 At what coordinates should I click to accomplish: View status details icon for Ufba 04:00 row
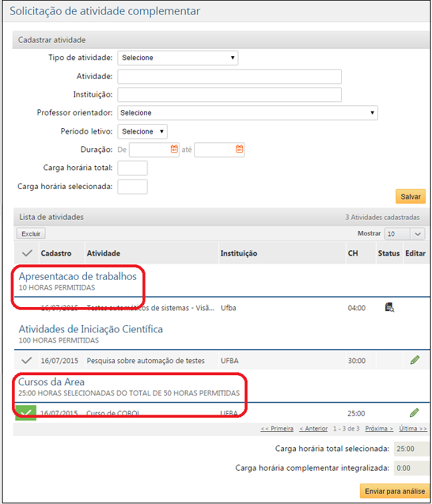pyautogui.click(x=389, y=307)
